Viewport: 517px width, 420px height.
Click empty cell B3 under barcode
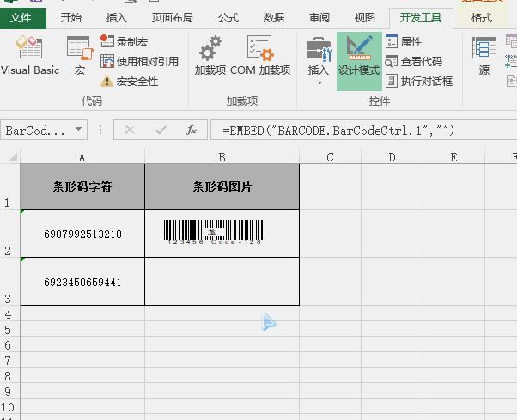[x=222, y=282]
